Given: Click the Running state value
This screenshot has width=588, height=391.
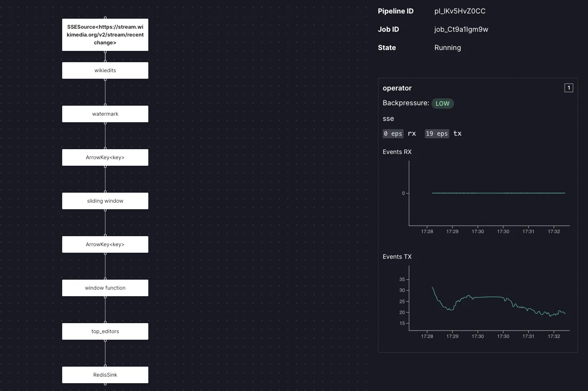Looking at the screenshot, I should [448, 48].
